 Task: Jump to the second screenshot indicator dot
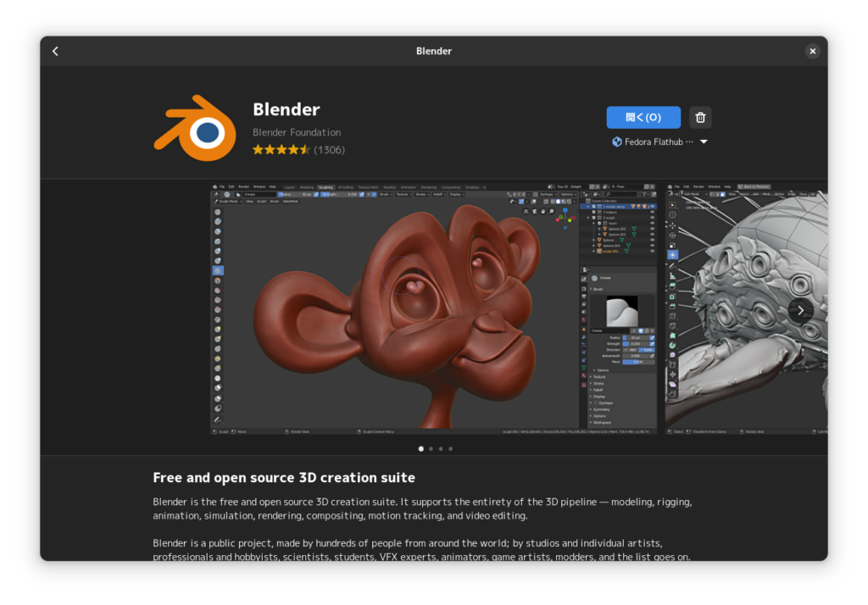point(431,449)
